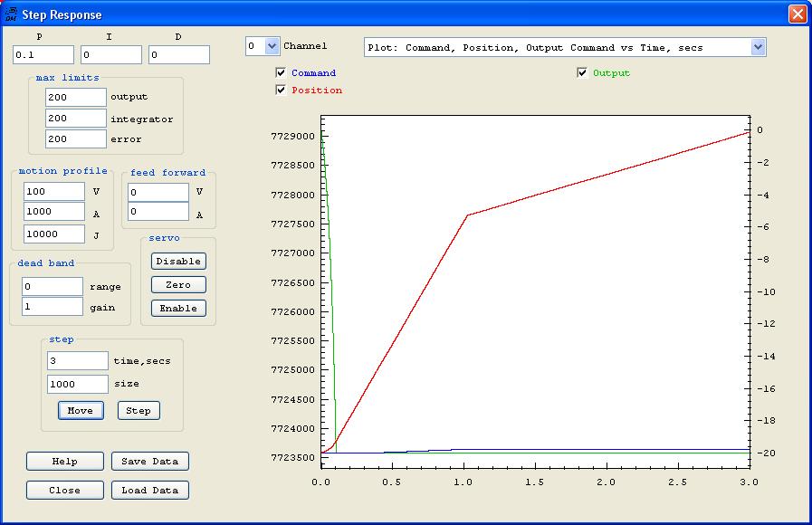The image size is (812, 525).
Task: Click the servo Zero button
Action: point(178,284)
